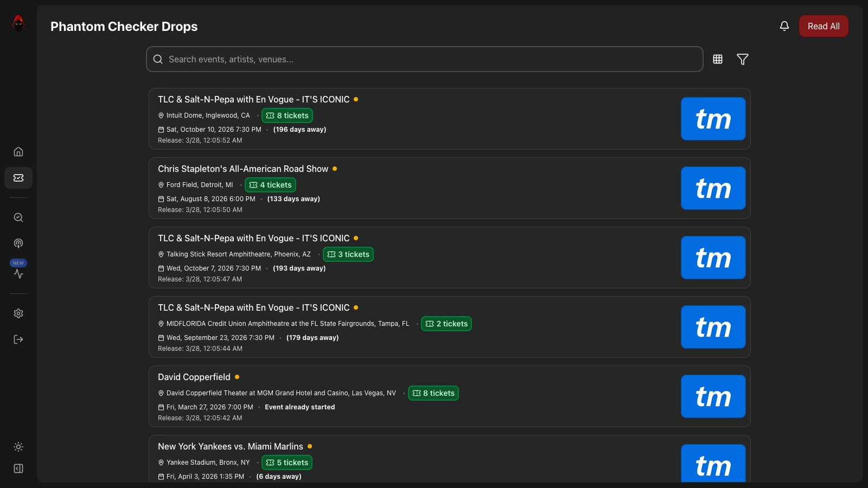Click the Phantom Checker hooded logo
Viewport: 868px width, 488px height.
click(18, 23)
